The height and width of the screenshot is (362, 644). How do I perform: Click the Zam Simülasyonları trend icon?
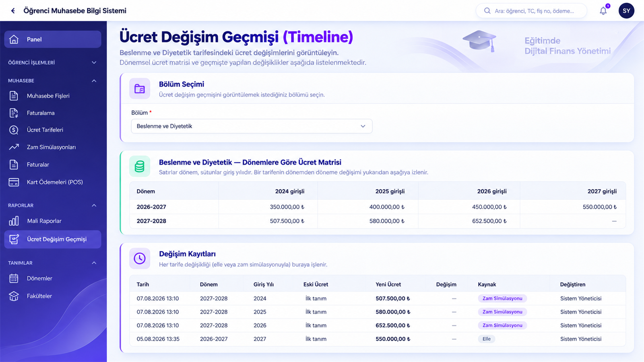14,147
